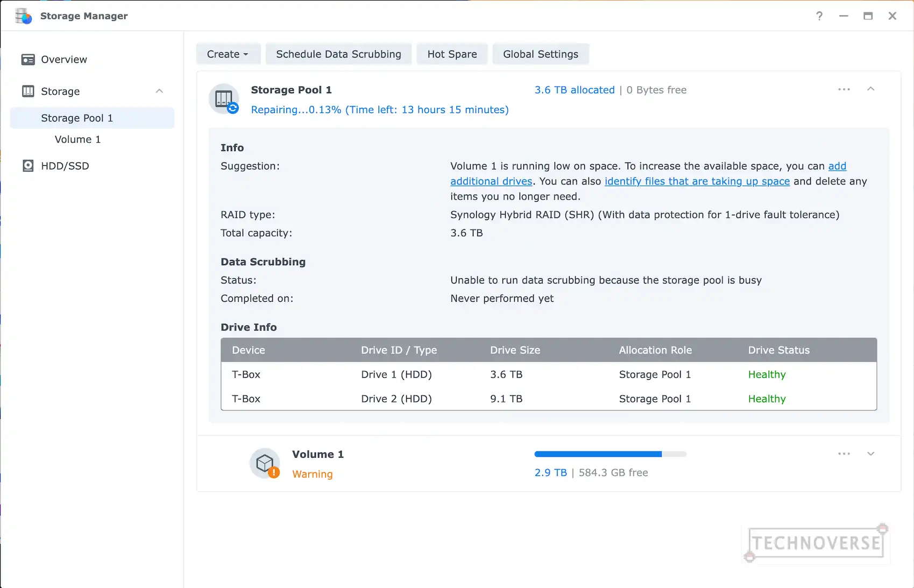
Task: Click '3.6 TB allocated' text
Action: click(575, 90)
